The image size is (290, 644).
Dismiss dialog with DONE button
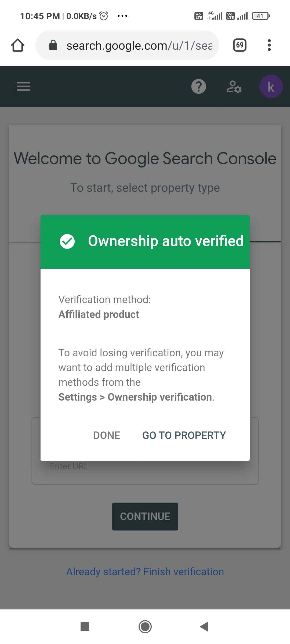tap(107, 435)
